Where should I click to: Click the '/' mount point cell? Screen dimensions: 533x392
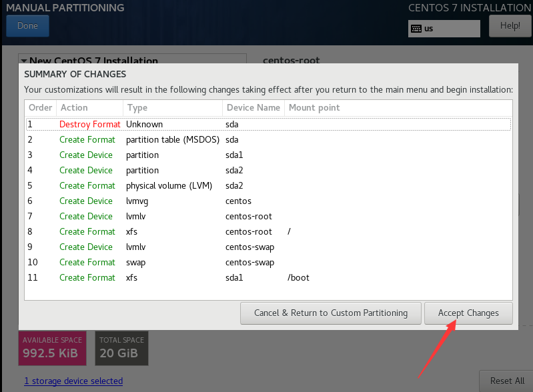pos(289,232)
